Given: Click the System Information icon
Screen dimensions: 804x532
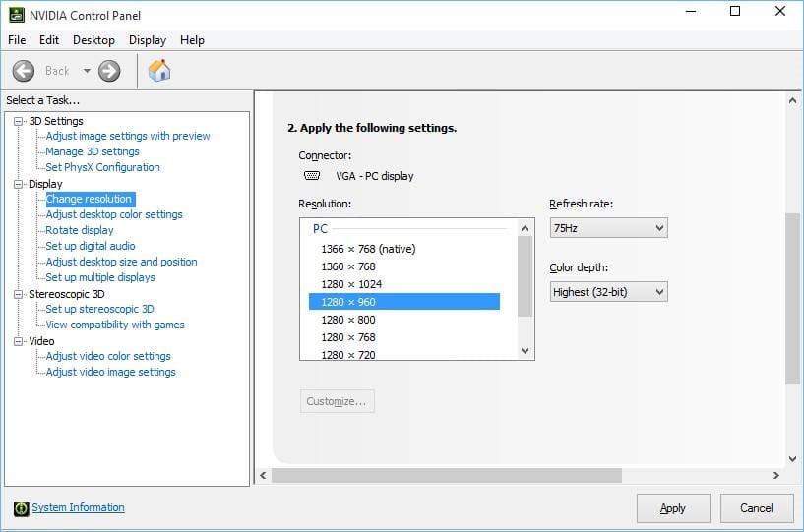Looking at the screenshot, I should [x=21, y=508].
